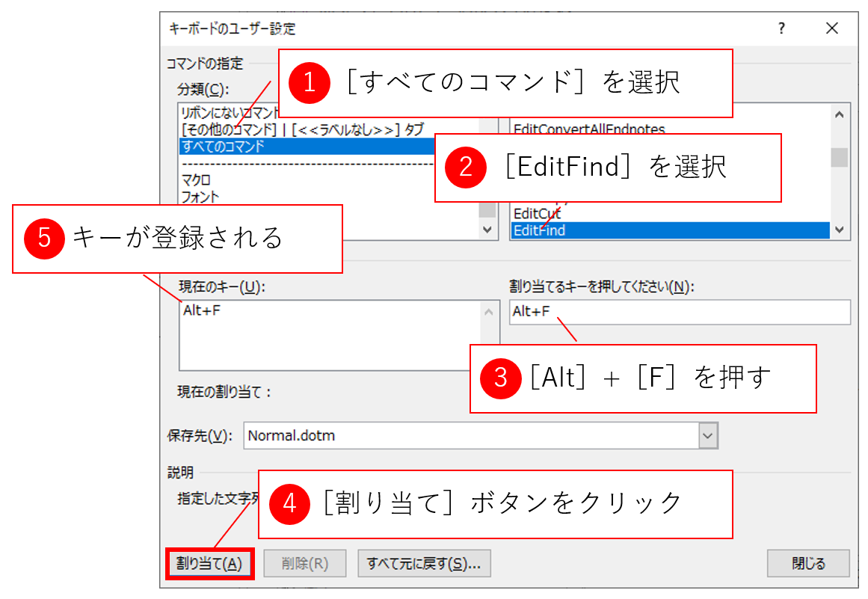Select すべてのコマンド in the category list

[x=223, y=147]
